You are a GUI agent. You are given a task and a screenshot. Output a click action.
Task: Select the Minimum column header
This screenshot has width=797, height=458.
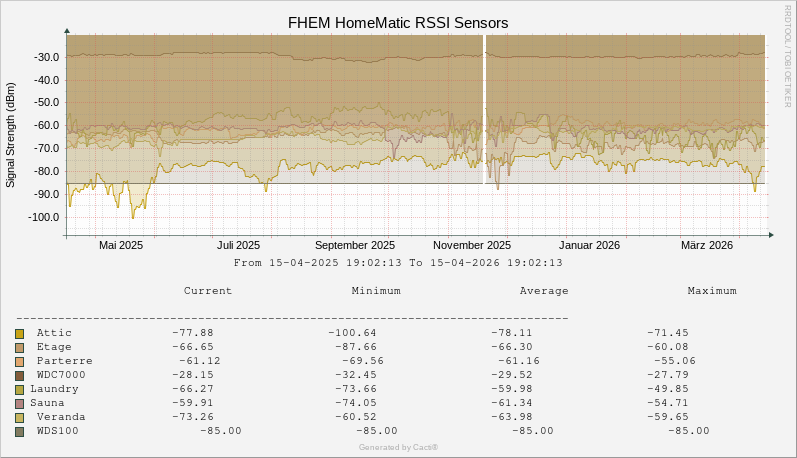point(376,291)
